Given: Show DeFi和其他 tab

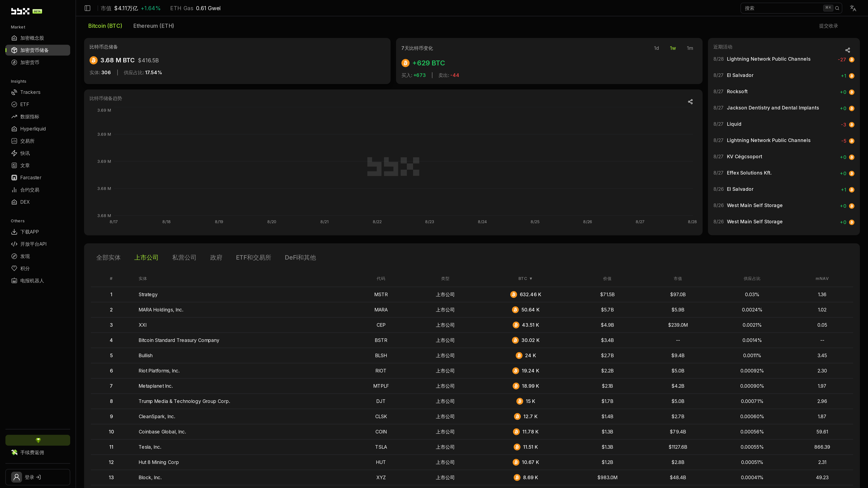Looking at the screenshot, I should 300,258.
